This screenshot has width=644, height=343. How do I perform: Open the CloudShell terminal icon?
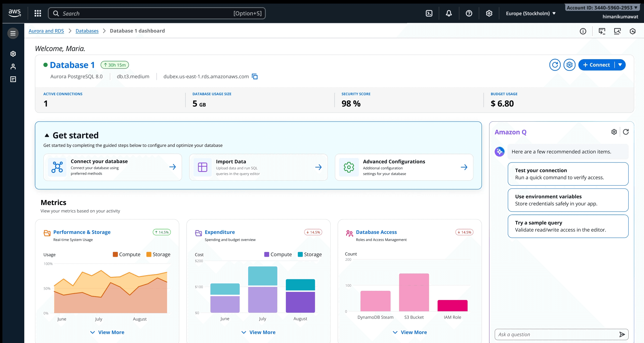click(429, 13)
